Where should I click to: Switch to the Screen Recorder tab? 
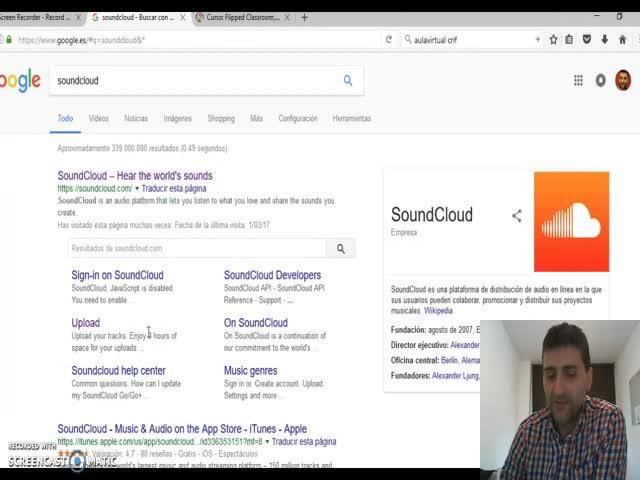coord(35,18)
